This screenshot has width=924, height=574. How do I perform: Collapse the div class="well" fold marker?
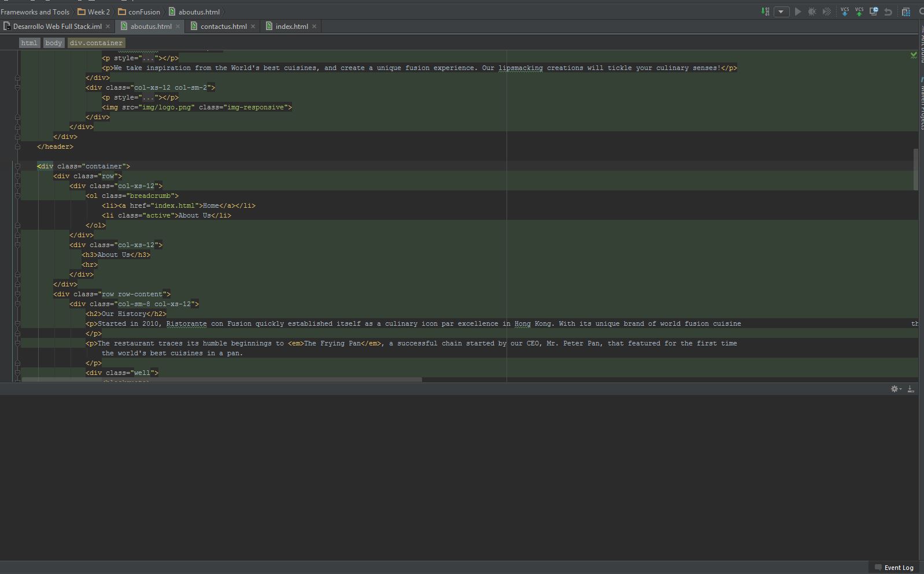coord(17,373)
